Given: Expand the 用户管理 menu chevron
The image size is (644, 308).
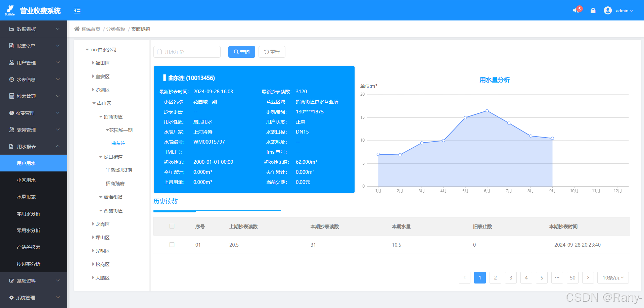Looking at the screenshot, I should point(58,62).
